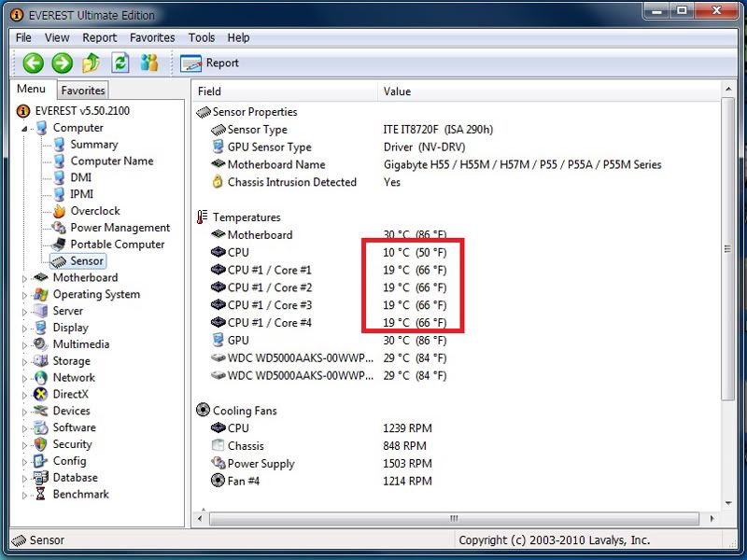This screenshot has width=747, height=560.
Task: Click the users icon in toolbar
Action: coord(149,63)
